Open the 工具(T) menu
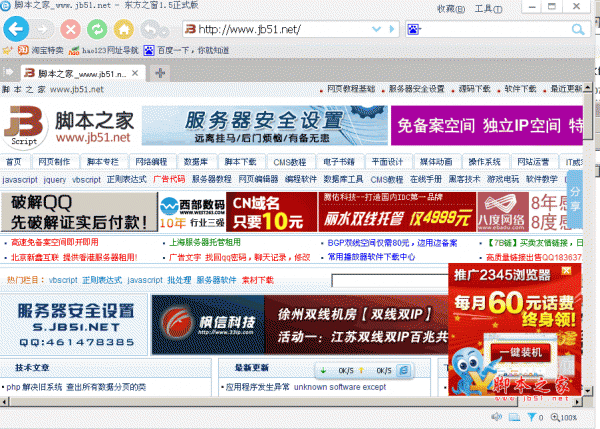This screenshot has height=429, width=600. 488,9
